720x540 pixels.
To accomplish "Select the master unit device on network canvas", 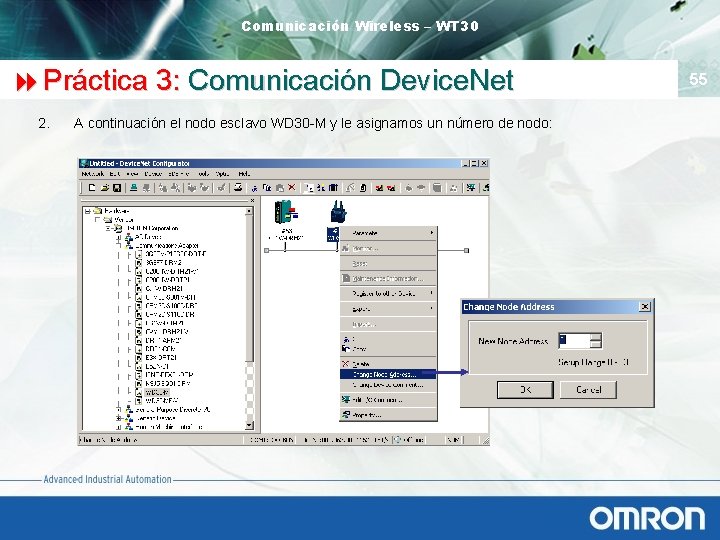I will click(286, 213).
